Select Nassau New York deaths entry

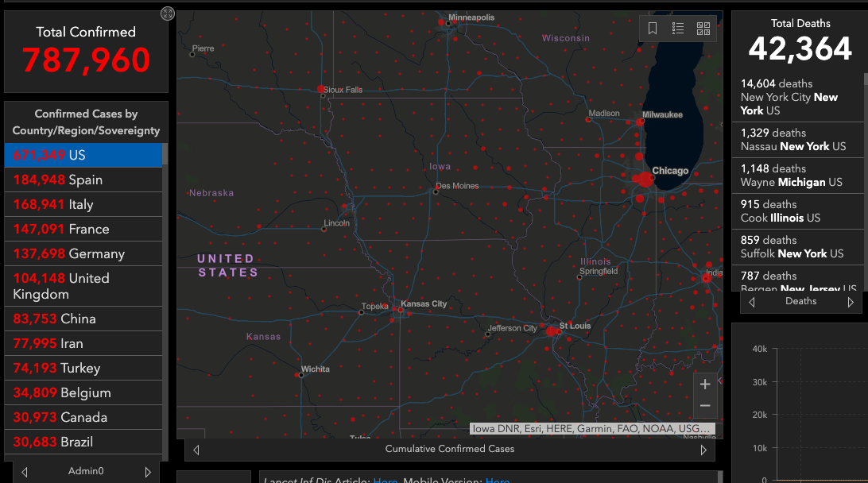[798, 140]
